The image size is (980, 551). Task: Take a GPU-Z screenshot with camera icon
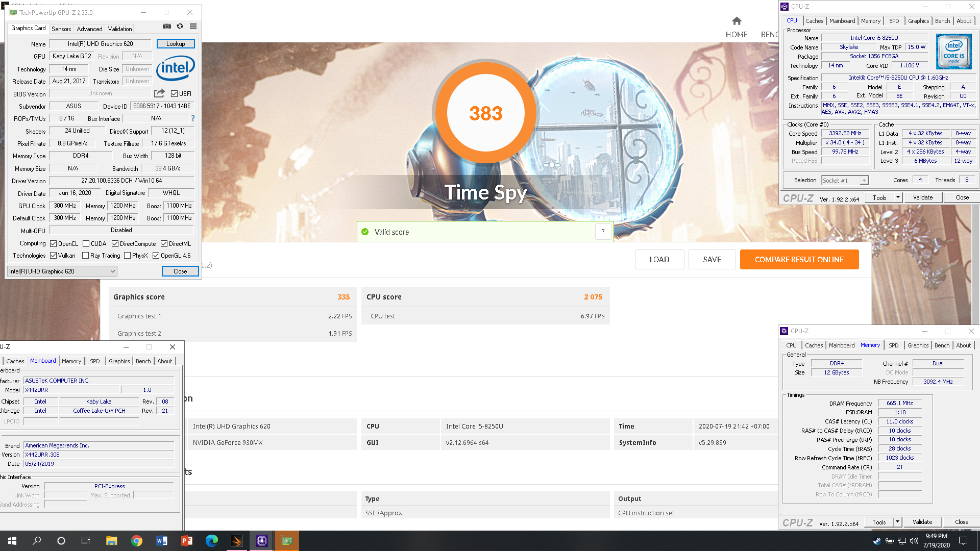click(166, 27)
